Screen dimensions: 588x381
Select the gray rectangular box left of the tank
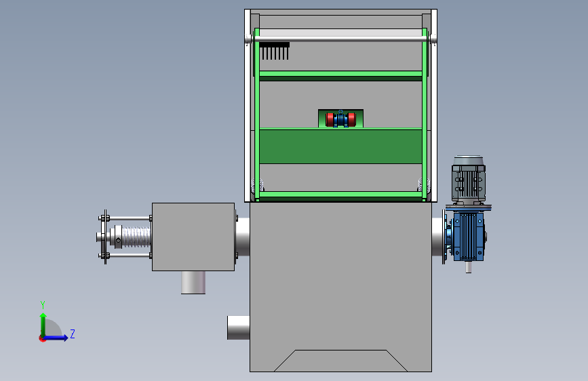pyautogui.click(x=193, y=237)
